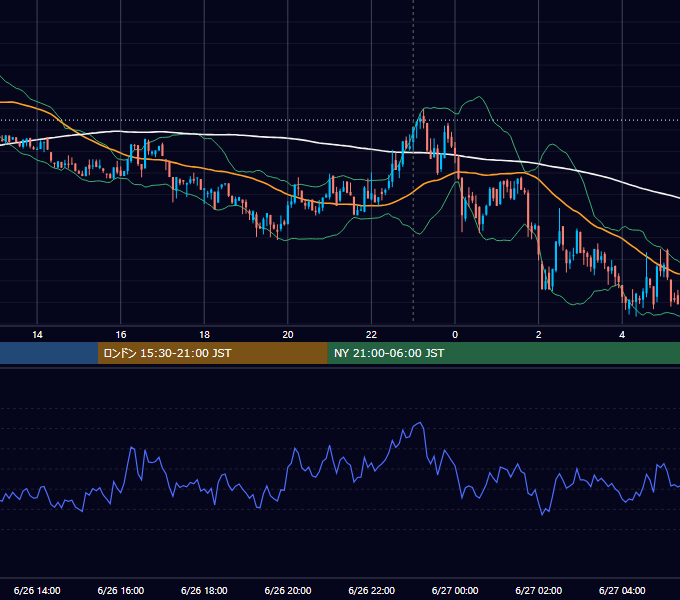Click the 6/26 14:00 time label

pyautogui.click(x=37, y=590)
